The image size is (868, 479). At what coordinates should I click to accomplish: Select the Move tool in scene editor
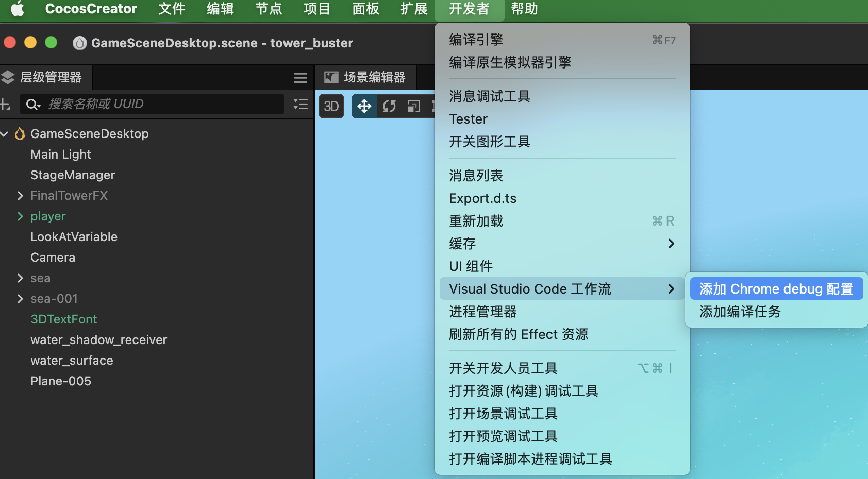point(364,106)
